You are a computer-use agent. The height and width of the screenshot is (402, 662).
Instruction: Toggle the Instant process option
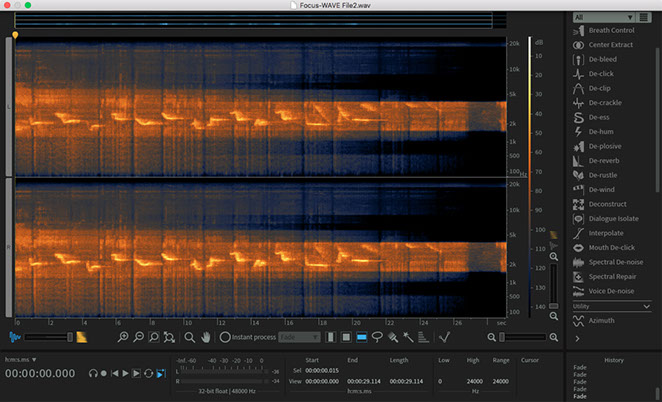pos(225,337)
